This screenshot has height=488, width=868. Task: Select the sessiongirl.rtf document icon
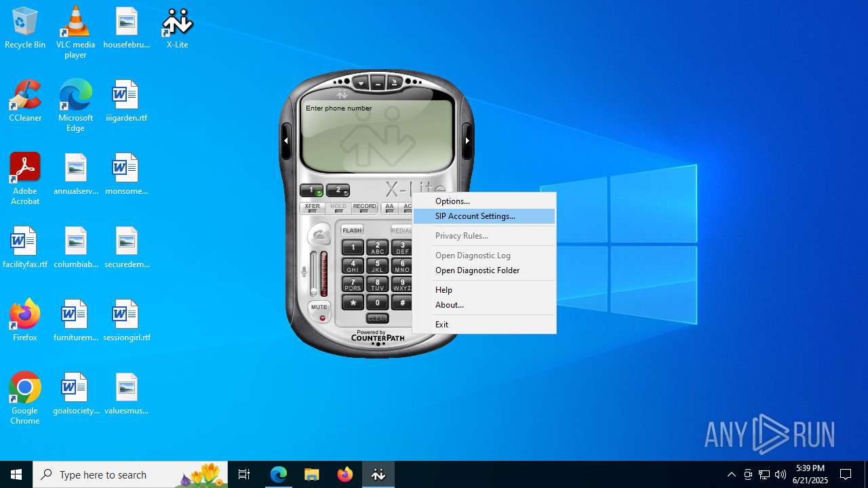point(126,321)
